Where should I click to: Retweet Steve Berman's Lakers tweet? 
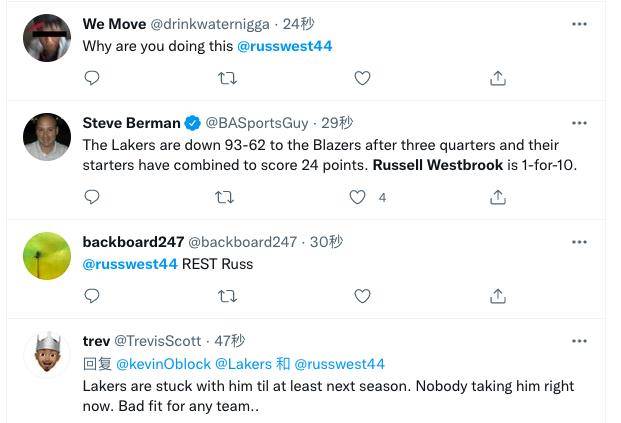(227, 197)
